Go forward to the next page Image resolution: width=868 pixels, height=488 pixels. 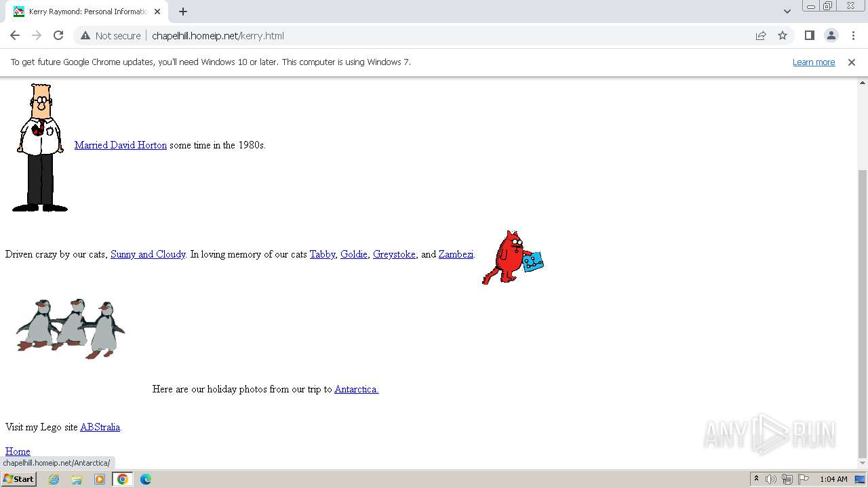[x=37, y=35]
